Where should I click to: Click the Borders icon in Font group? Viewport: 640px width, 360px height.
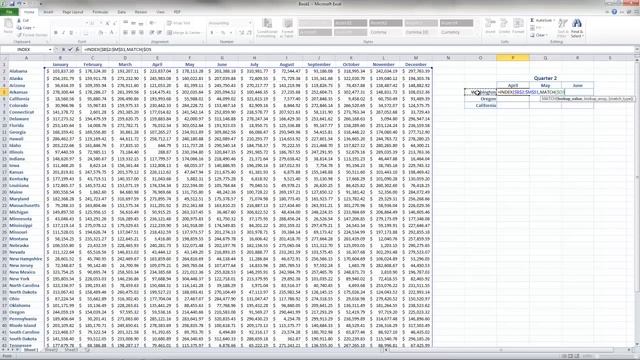pyautogui.click(x=85, y=33)
